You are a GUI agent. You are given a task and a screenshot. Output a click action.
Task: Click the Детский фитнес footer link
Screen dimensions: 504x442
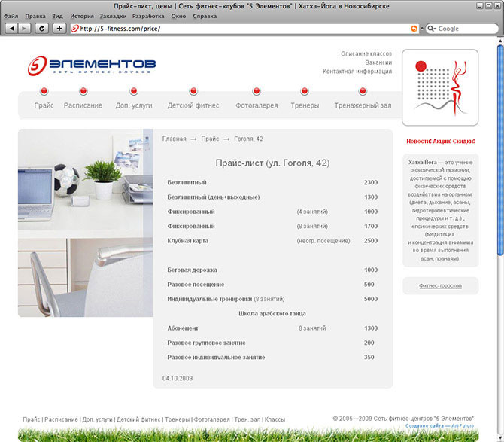click(138, 419)
